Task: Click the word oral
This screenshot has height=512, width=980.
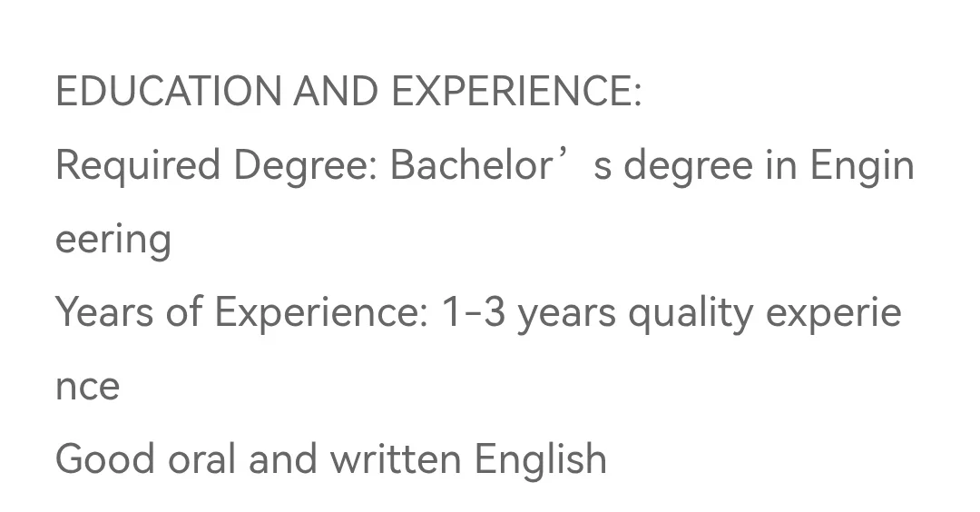Action: [201, 458]
